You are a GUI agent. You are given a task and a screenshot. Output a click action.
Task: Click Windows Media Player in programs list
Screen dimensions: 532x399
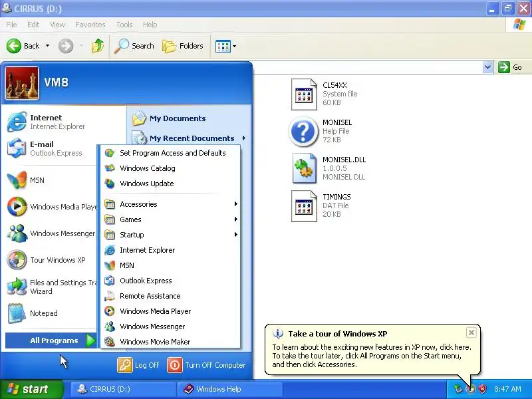[170, 311]
